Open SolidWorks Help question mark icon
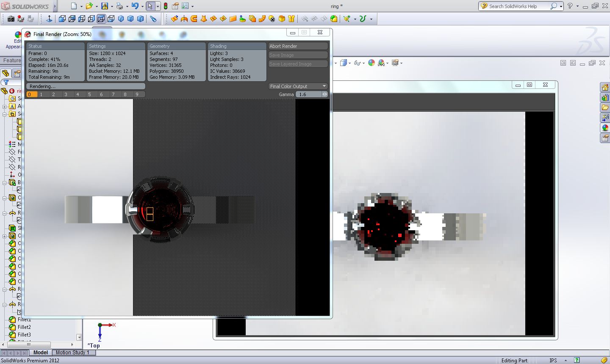 coord(570,6)
